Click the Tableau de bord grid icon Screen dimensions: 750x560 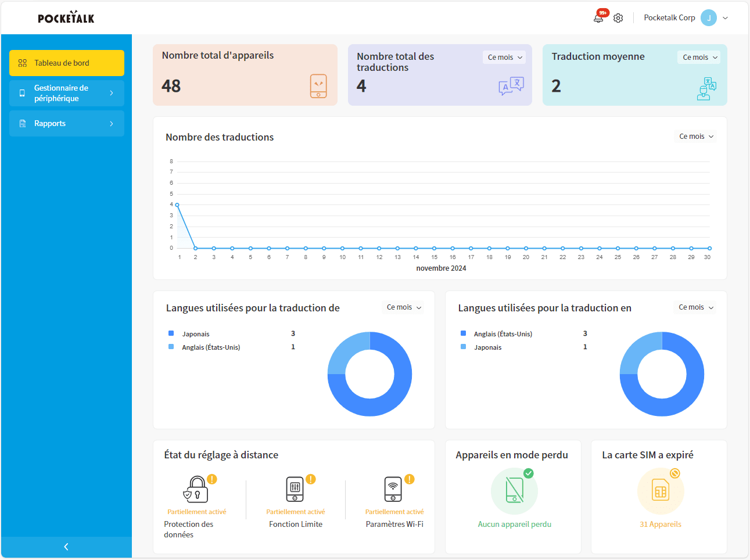pyautogui.click(x=23, y=63)
